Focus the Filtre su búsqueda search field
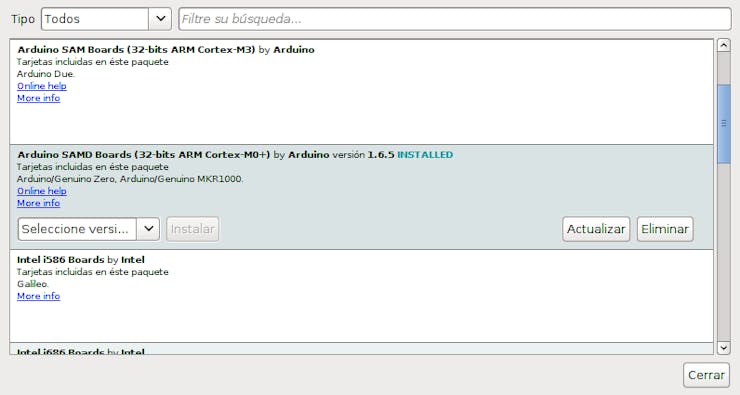 [x=455, y=19]
